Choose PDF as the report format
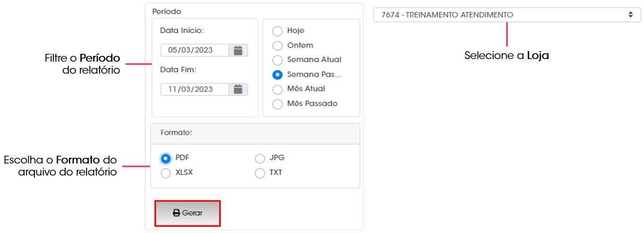Image resolution: width=644 pixels, height=233 pixels. coord(166,158)
